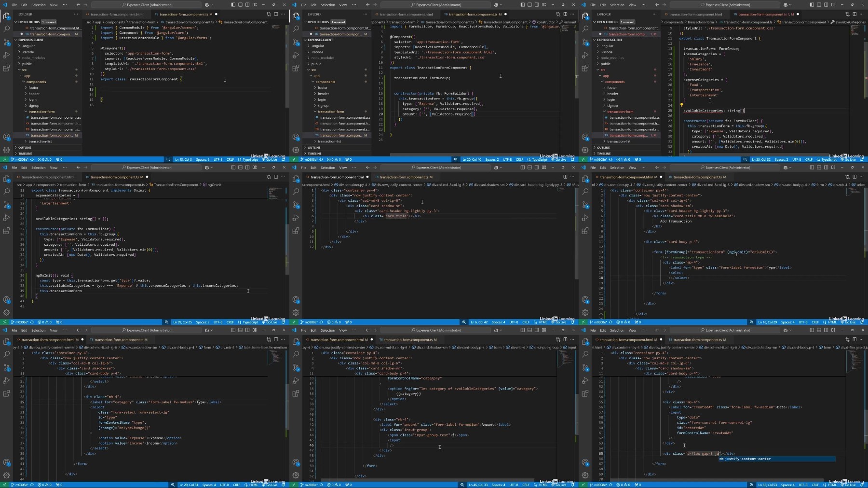Open Selection menu in window showing Ln 39, Col 25

(x=39, y=167)
